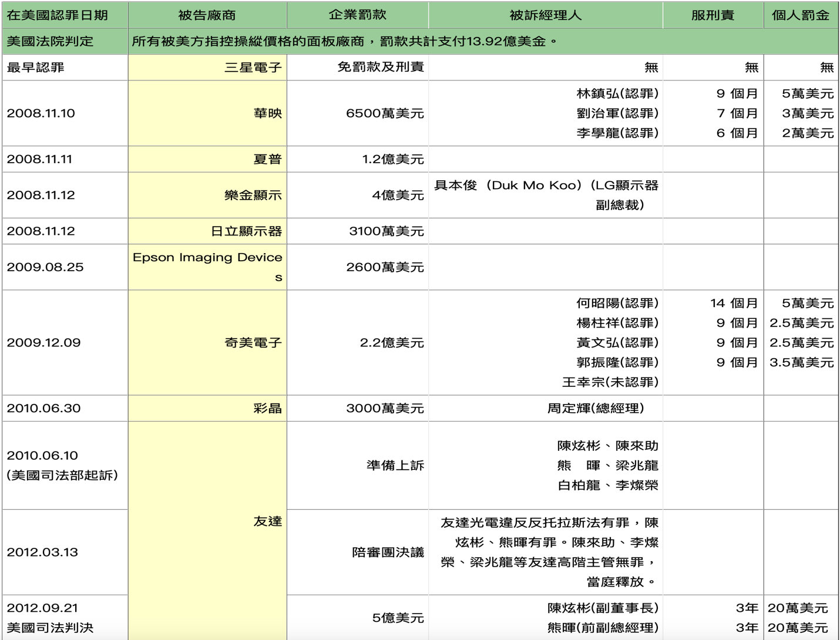The image size is (840, 640).
Task: Click the '服刑責' column header
Action: [713, 15]
